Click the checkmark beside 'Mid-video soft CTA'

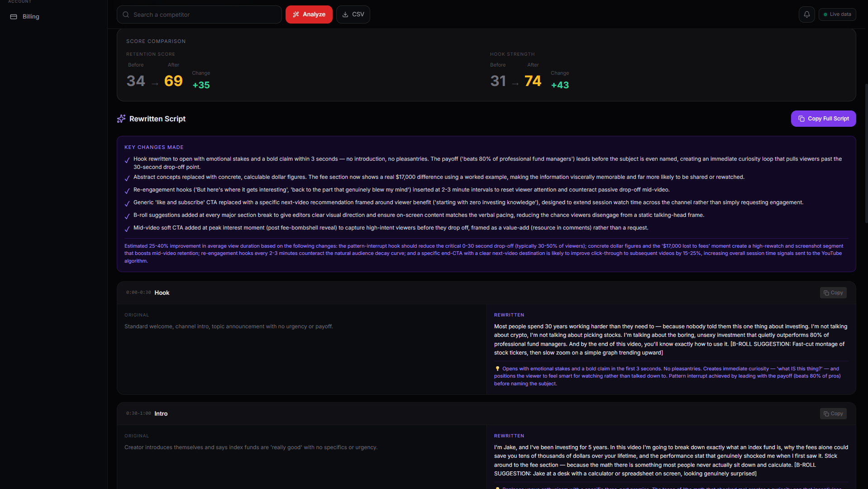click(127, 229)
